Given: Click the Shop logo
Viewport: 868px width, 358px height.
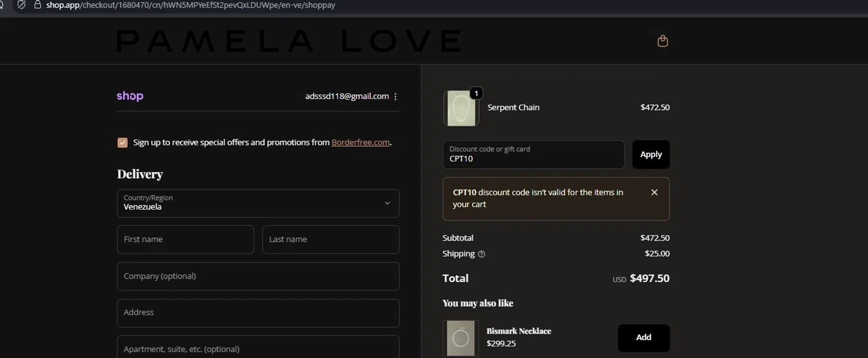Looking at the screenshot, I should [130, 96].
